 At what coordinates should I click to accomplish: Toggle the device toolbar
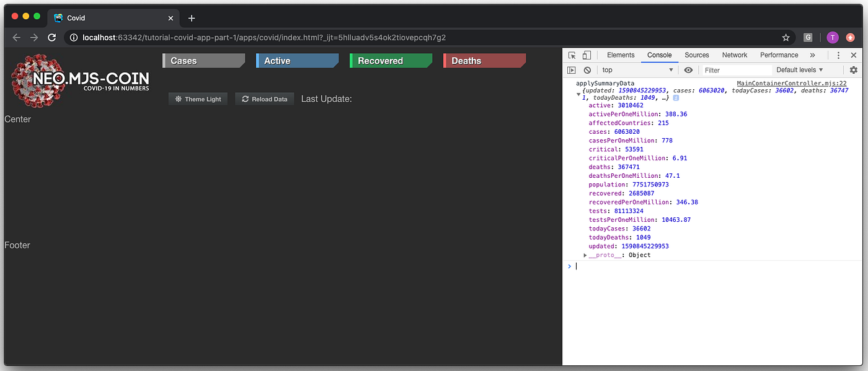tap(587, 55)
